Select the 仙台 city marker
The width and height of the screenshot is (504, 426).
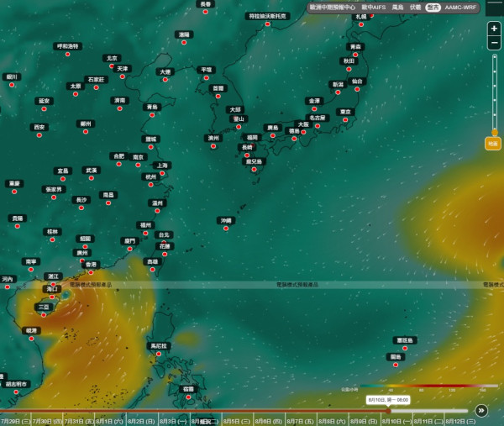click(x=357, y=89)
